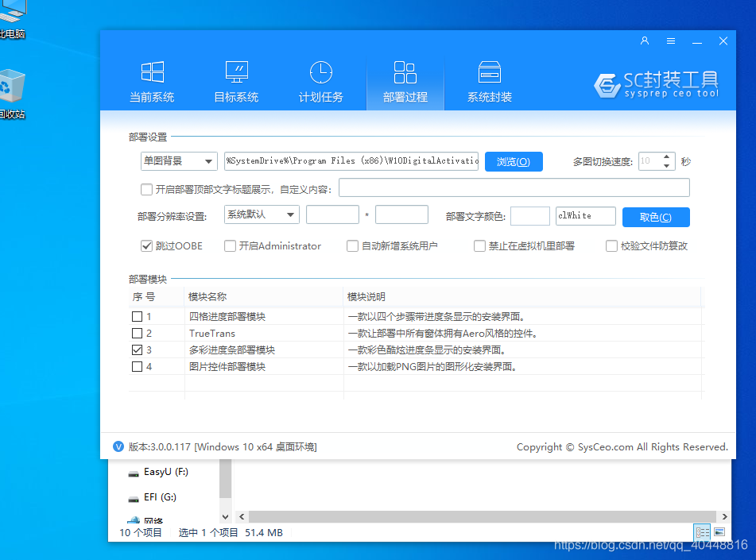
Task: Click the resolution height input field
Action: [401, 214]
